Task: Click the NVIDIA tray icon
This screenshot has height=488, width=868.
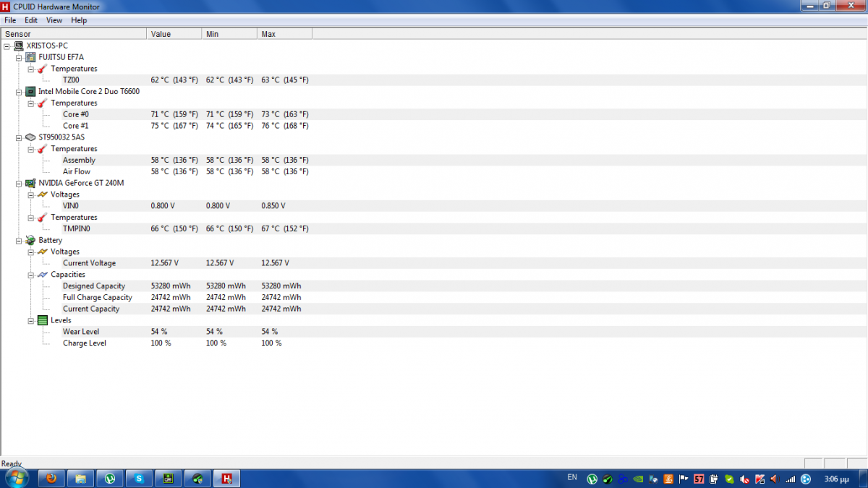Action: click(638, 479)
